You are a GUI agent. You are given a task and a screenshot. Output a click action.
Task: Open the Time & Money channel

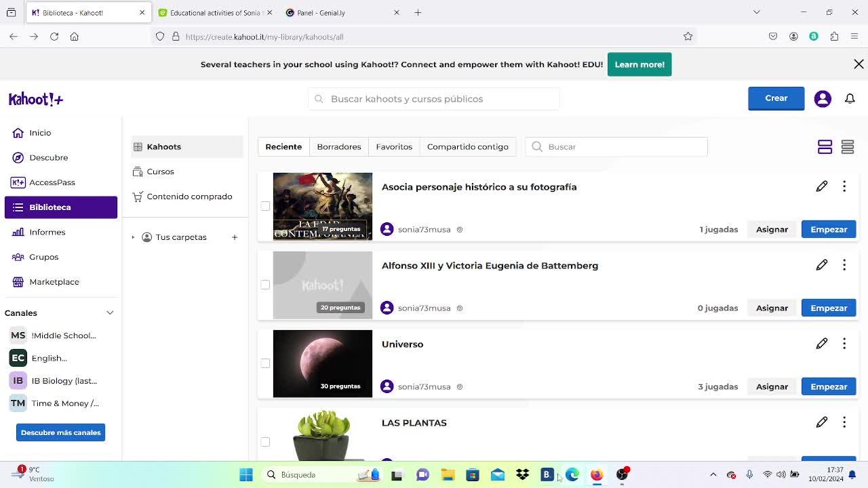coord(54,403)
